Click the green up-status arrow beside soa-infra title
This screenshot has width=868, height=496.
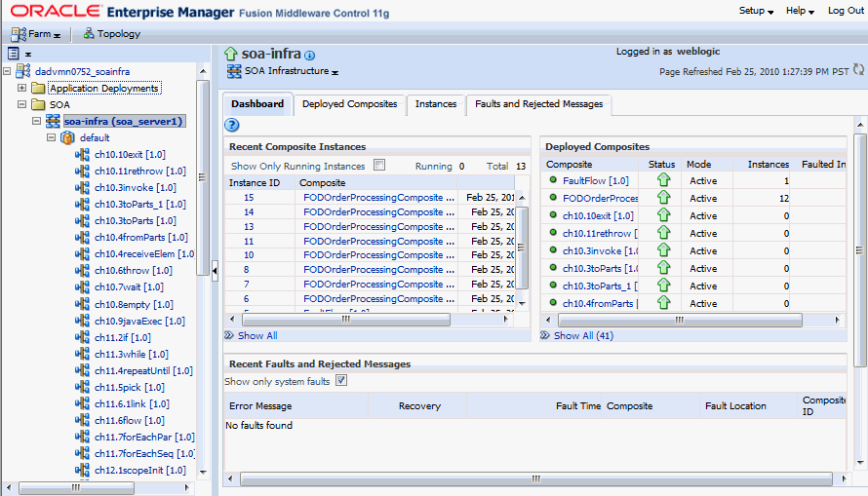(230, 54)
